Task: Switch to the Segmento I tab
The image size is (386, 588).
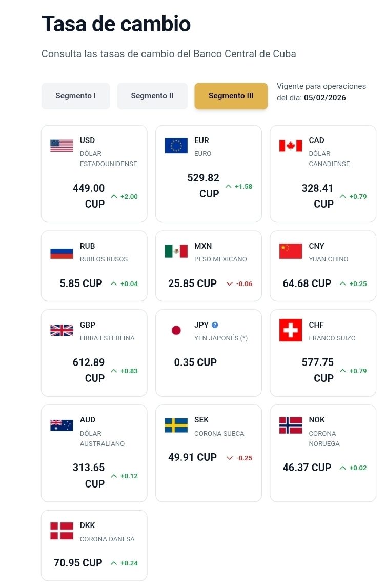Action: 75,96
